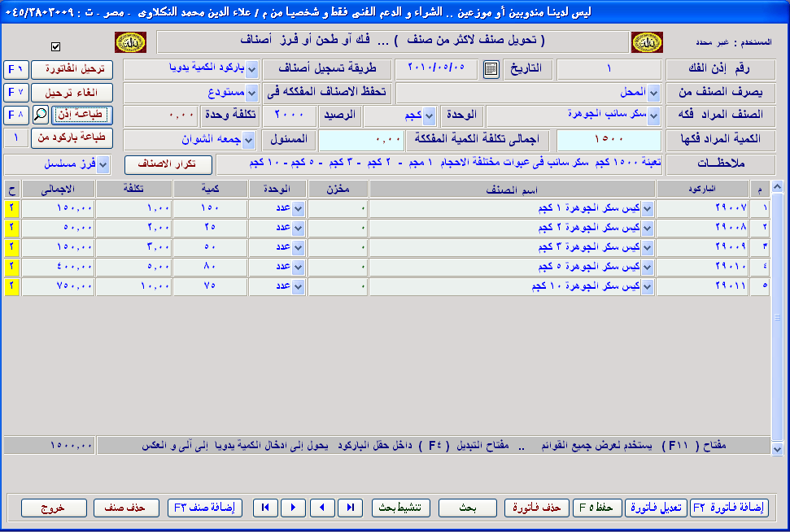This screenshot has width=790, height=532.
Task: Jump to the last record navigation arrow
Action: (x=350, y=508)
